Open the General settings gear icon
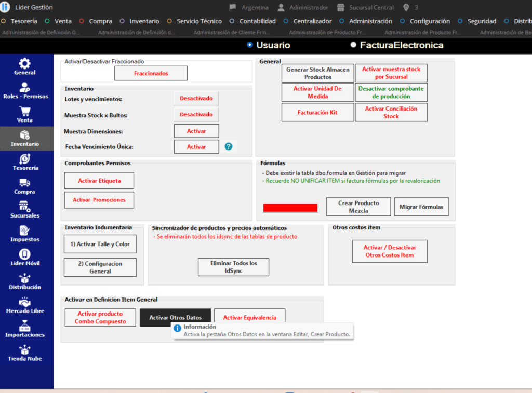Viewport: 532px width, 393px height. [24, 64]
